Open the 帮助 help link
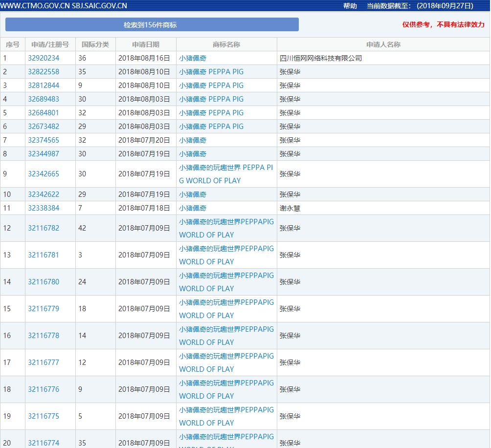 350,6
